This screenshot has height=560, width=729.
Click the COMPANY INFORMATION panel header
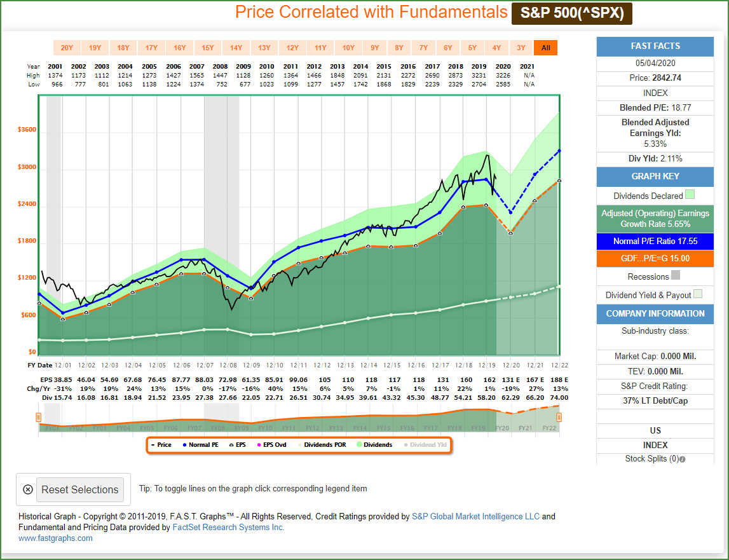[x=655, y=314]
